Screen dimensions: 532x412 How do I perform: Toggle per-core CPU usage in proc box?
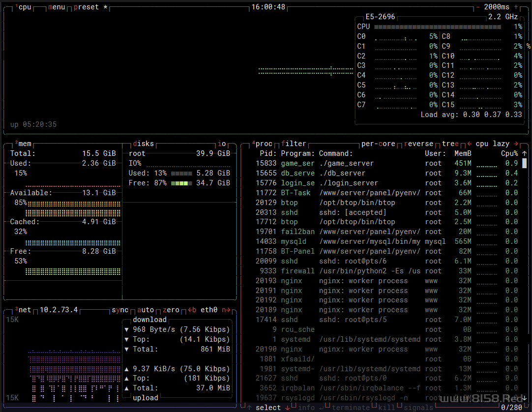point(378,144)
